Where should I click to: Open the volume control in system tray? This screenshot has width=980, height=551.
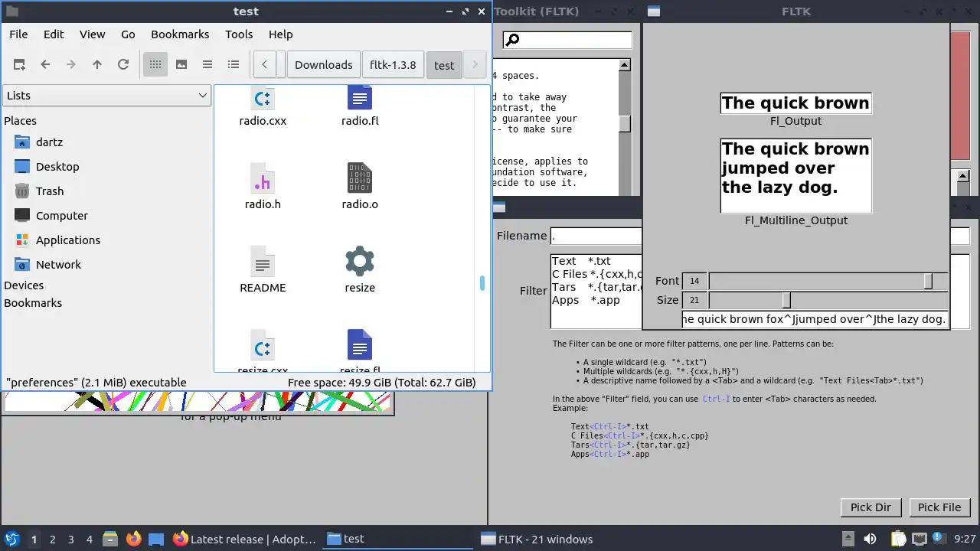pyautogui.click(x=870, y=539)
